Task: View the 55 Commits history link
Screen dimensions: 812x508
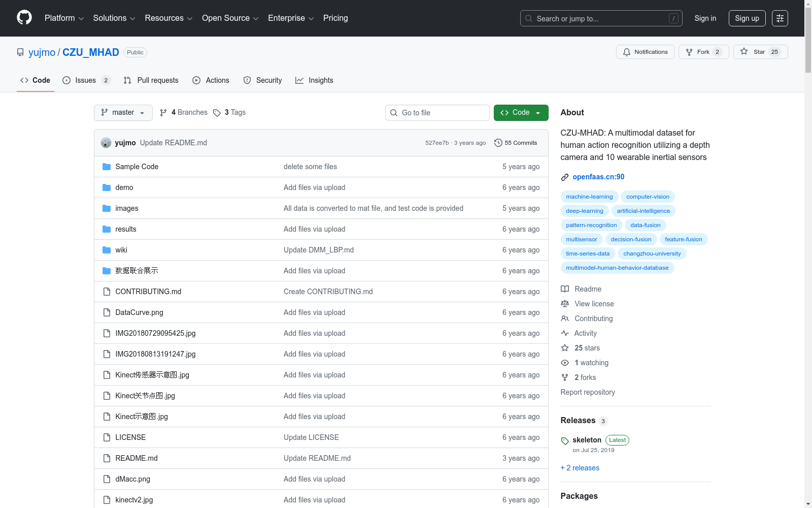Action: (x=516, y=143)
